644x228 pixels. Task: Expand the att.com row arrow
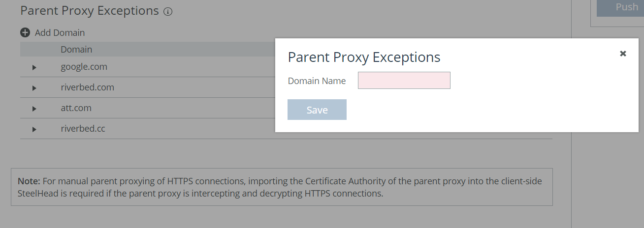pyautogui.click(x=34, y=109)
